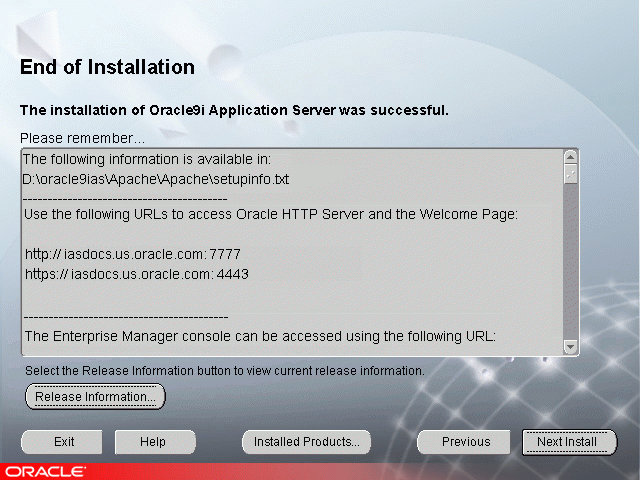
Task: Open the Help button
Action: point(155,442)
